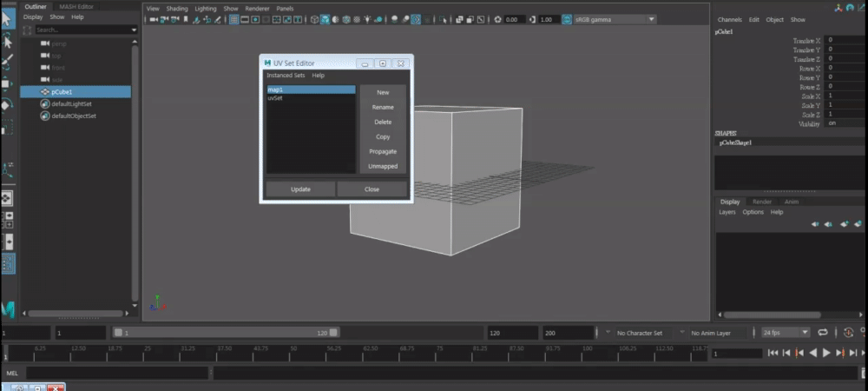Click Delete button in UV Set Editor
Screen dimensions: 868x391
tap(383, 122)
